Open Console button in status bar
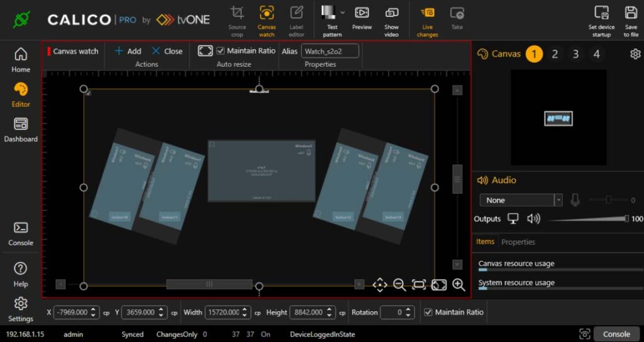This screenshot has height=342, width=644. pyautogui.click(x=616, y=334)
